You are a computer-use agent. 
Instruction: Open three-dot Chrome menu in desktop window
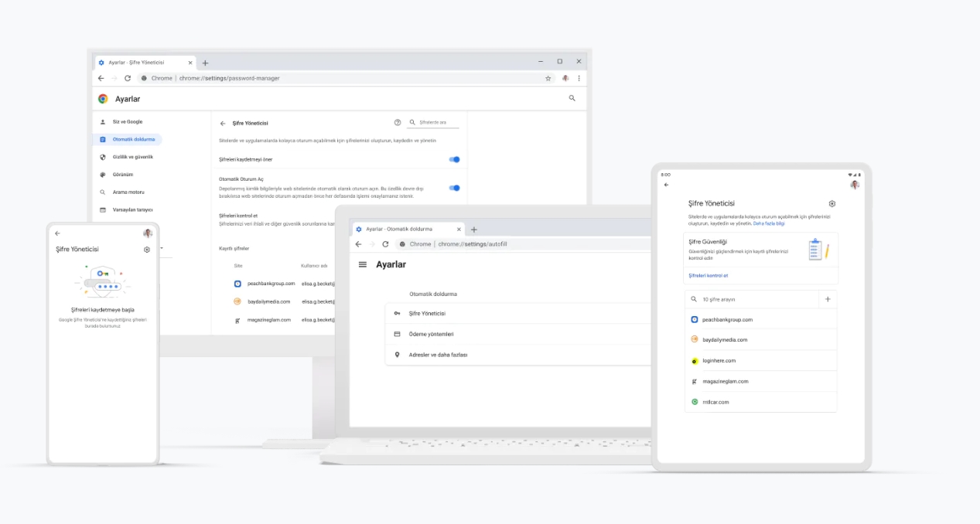(x=579, y=78)
